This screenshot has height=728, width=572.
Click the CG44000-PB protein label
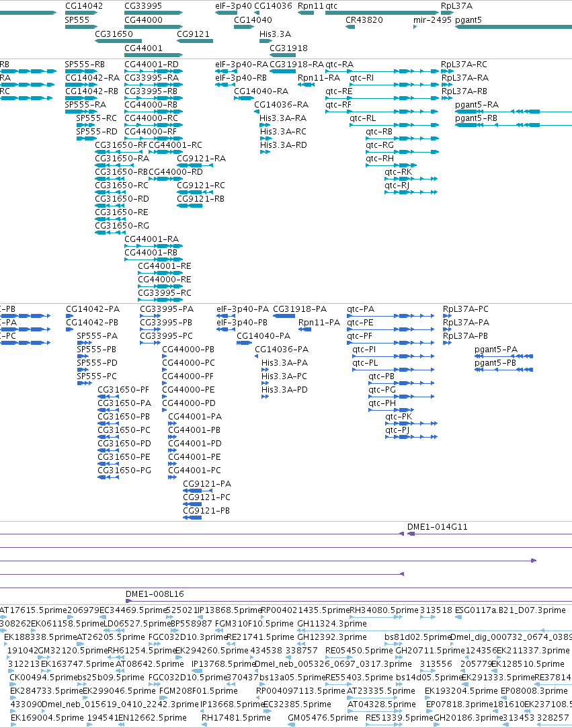[188, 349]
